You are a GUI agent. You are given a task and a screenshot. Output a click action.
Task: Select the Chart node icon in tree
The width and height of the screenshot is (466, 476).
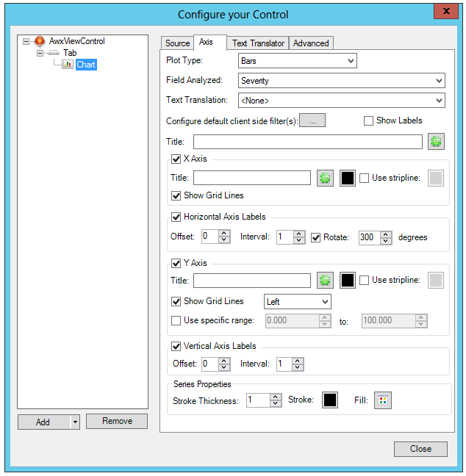click(68, 65)
